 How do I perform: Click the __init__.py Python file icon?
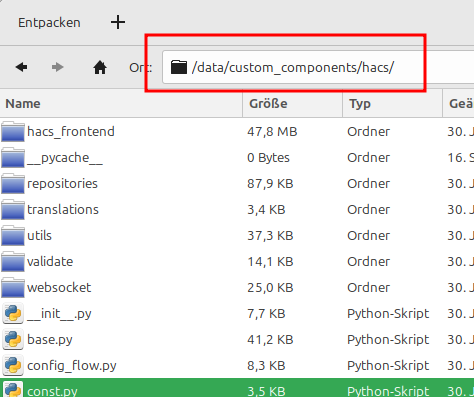(x=13, y=313)
